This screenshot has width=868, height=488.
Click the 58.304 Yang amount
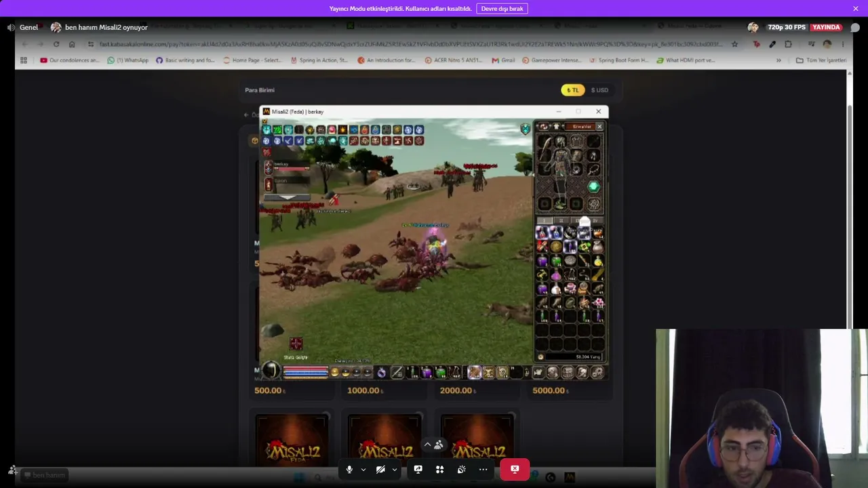587,357
